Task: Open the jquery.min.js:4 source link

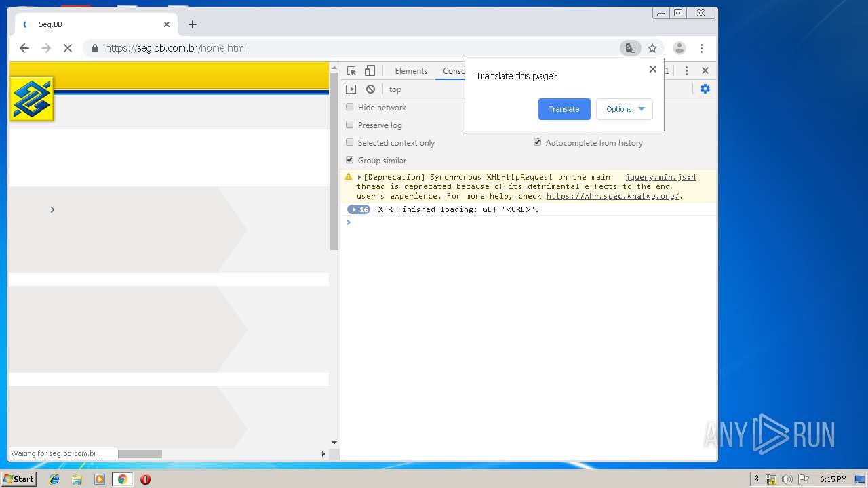Action: pyautogui.click(x=660, y=177)
